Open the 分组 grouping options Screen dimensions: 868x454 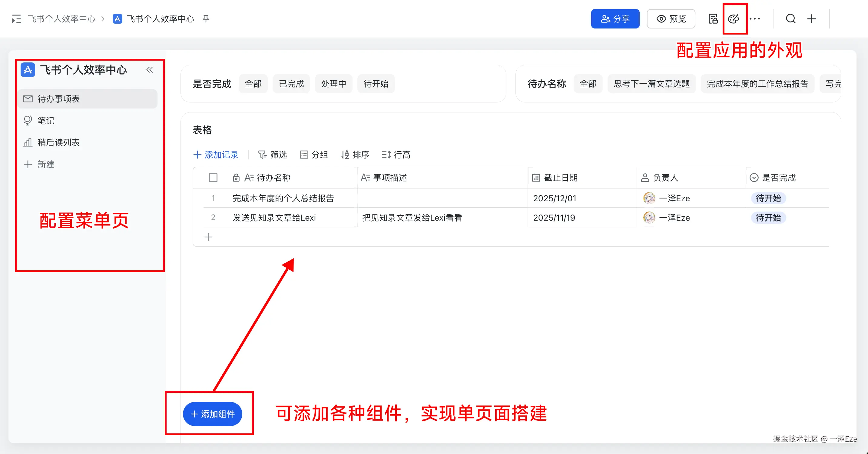point(314,155)
